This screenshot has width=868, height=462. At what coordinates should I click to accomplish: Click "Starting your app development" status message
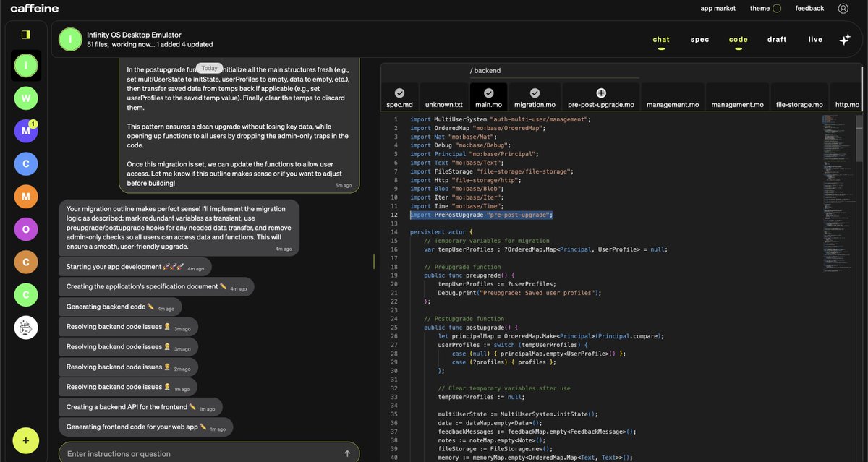coord(135,267)
